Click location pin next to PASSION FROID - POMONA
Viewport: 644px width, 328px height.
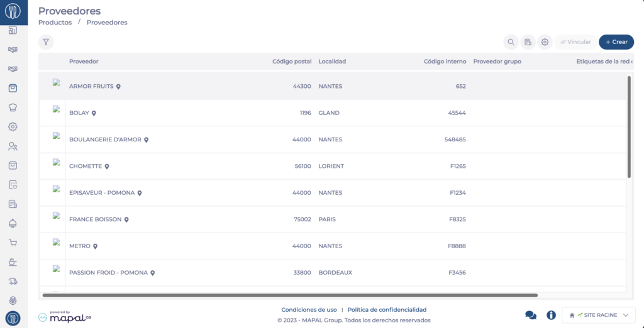[x=152, y=273]
